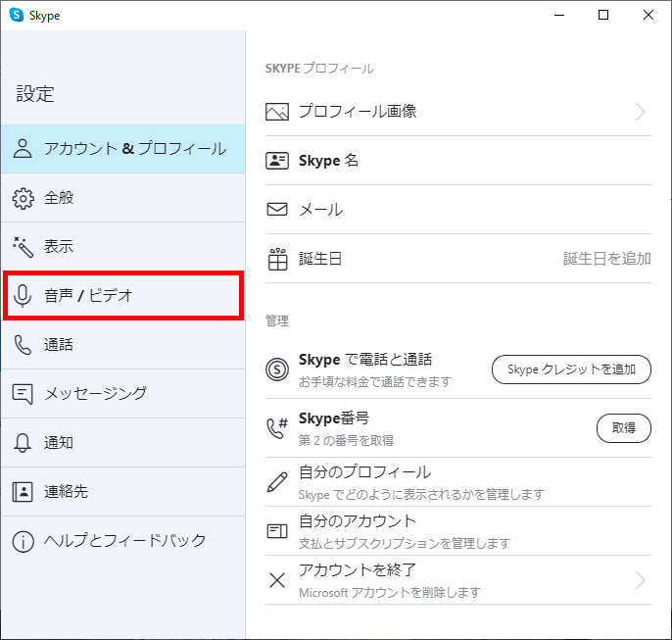The image size is (672, 640).
Task: Click the pencil icon beside 自分のプロフィール
Action: (x=277, y=482)
